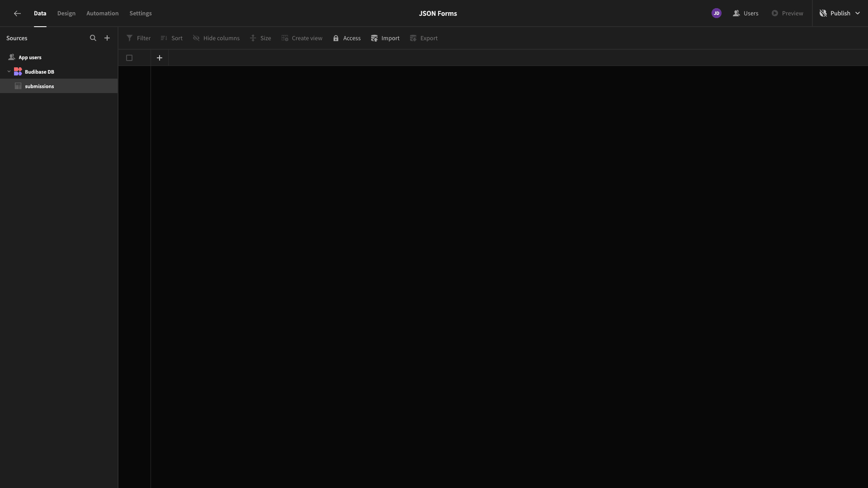
Task: Collapse the Budibase DB tree
Action: coord(9,72)
